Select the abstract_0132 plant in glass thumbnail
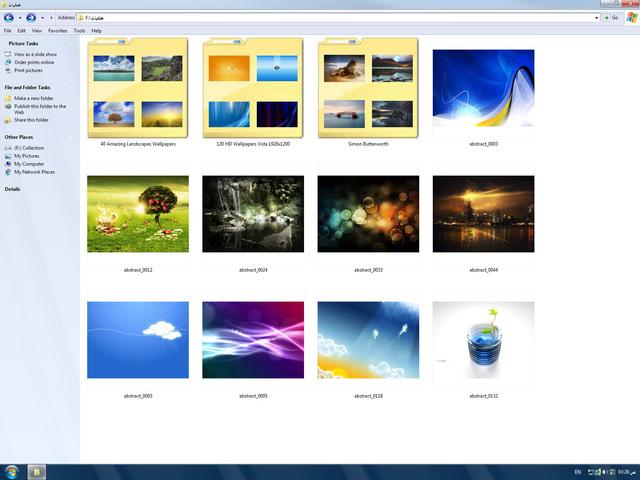 483,340
